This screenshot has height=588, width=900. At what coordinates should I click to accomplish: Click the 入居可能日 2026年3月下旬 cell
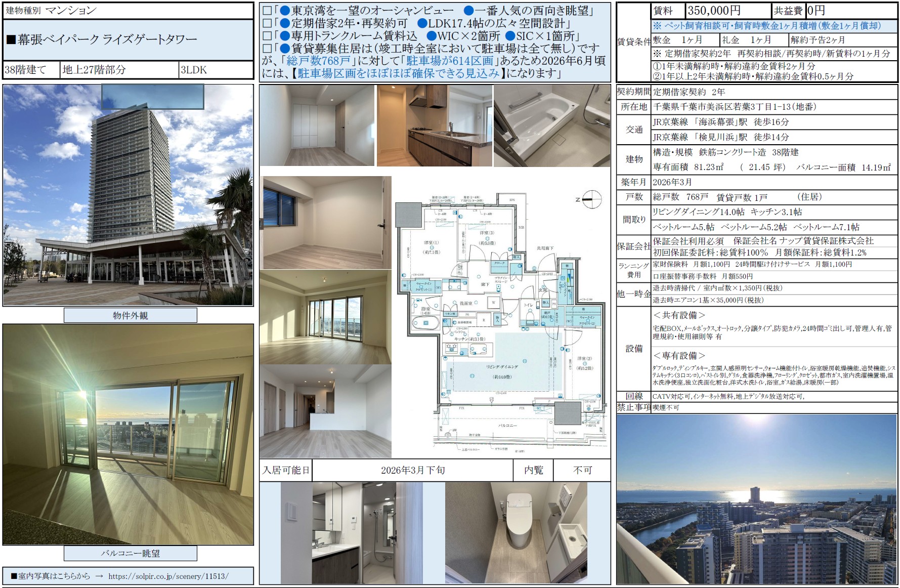[412, 470]
